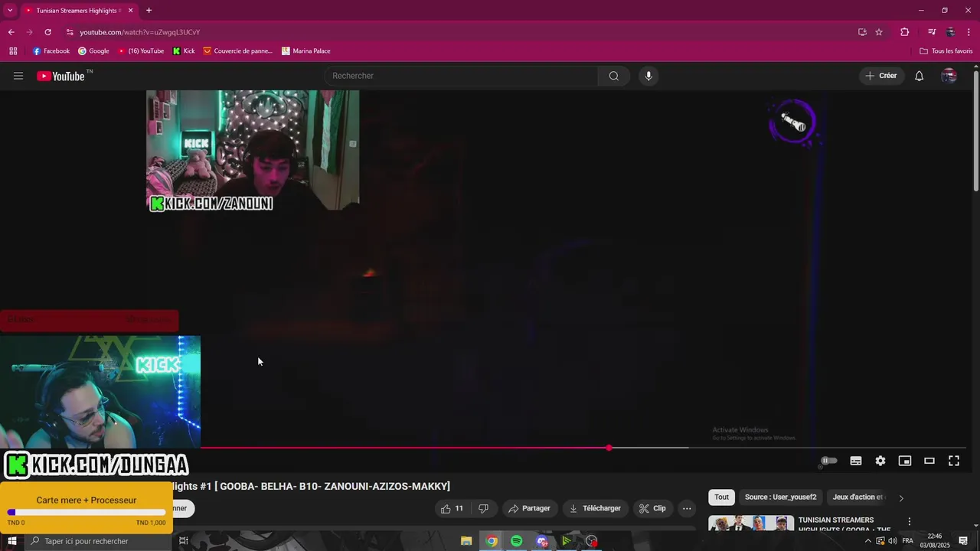The image size is (980, 551).
Task: Open the player settings gear
Action: [x=880, y=461]
